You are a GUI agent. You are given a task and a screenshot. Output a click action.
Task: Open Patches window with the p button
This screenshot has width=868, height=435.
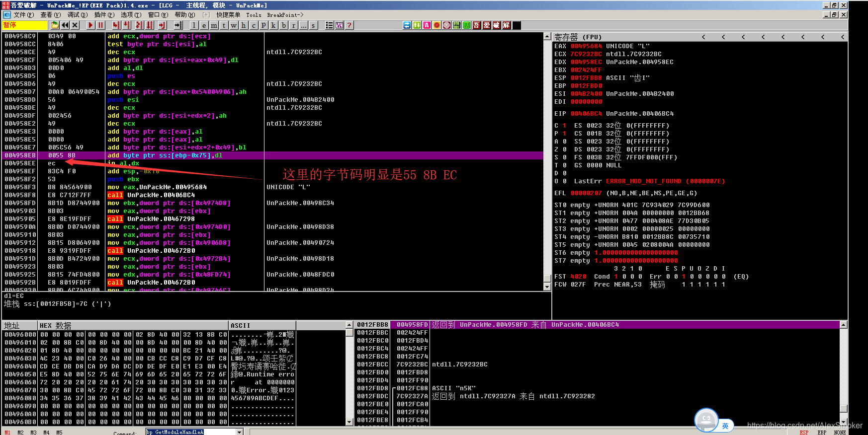tap(263, 25)
